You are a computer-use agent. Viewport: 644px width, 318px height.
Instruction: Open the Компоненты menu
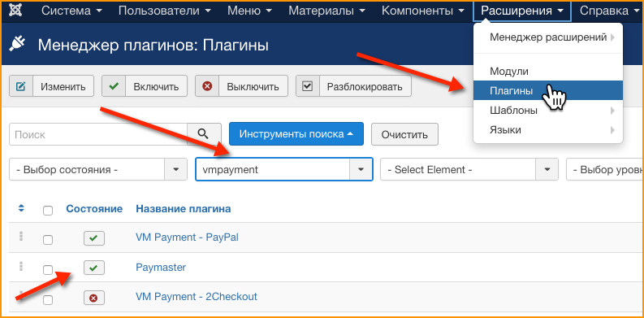[x=422, y=11]
